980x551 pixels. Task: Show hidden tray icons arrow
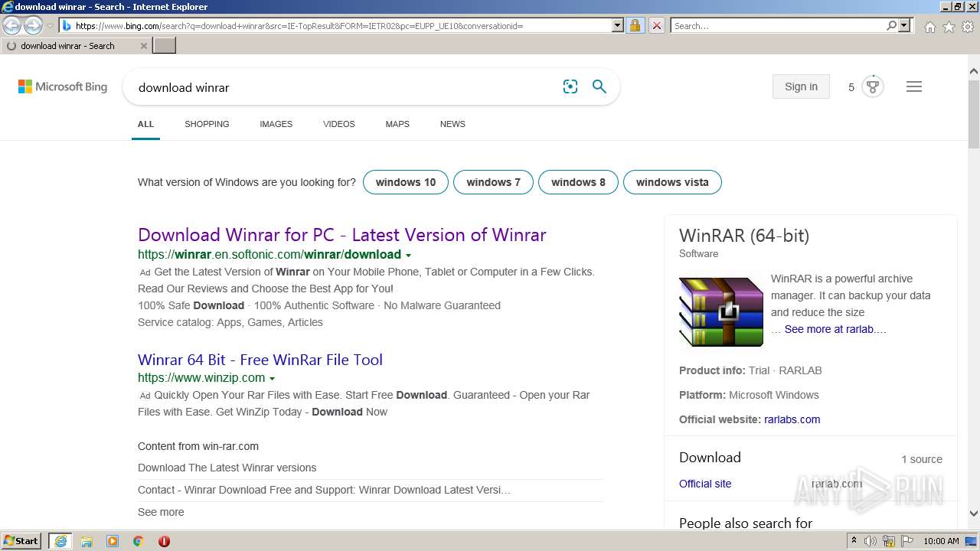(x=854, y=541)
